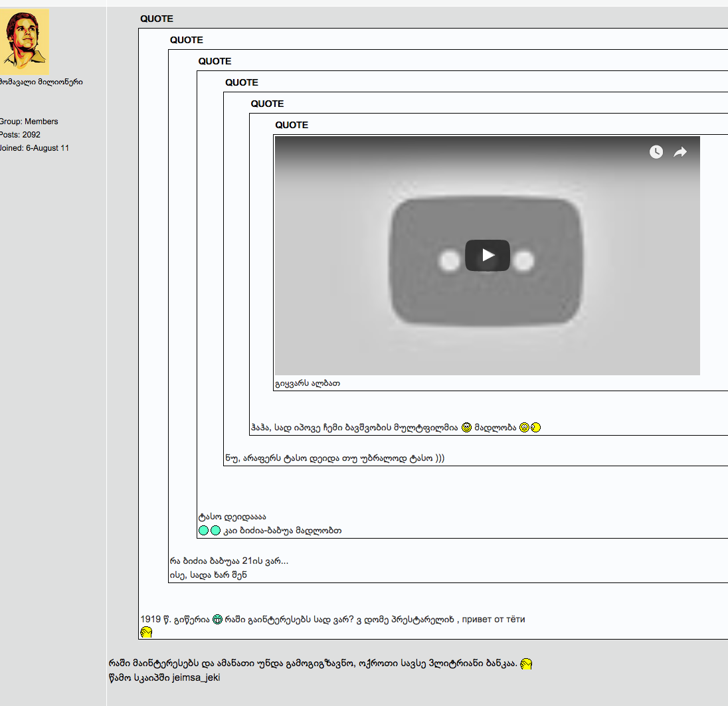Click the waving emoji below the 1919 line
The image size is (728, 706).
pos(146,632)
